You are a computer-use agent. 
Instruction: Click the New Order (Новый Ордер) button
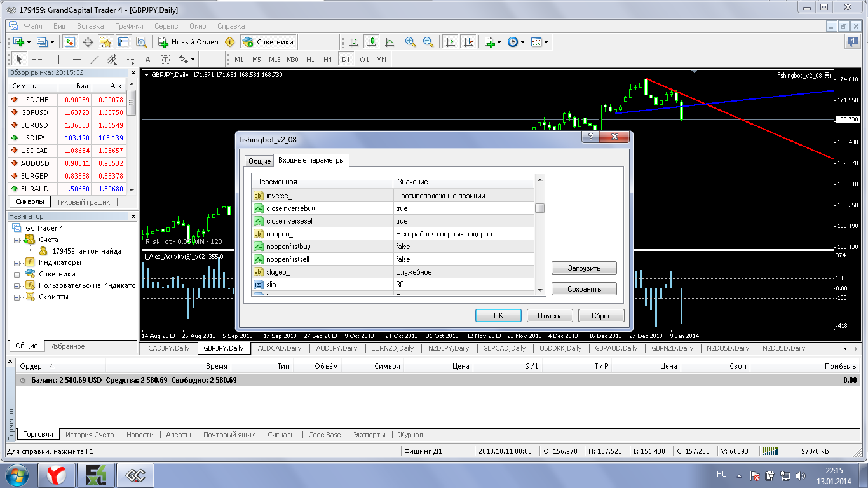(x=189, y=42)
